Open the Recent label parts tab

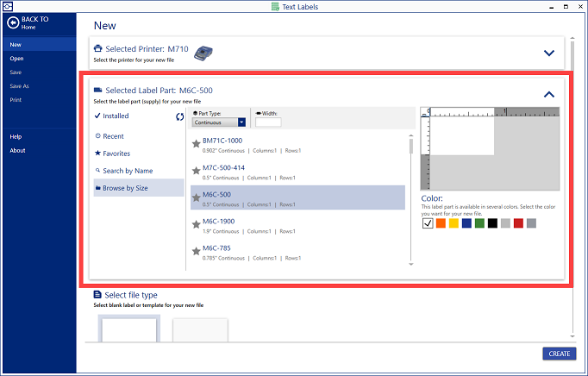pyautogui.click(x=113, y=136)
